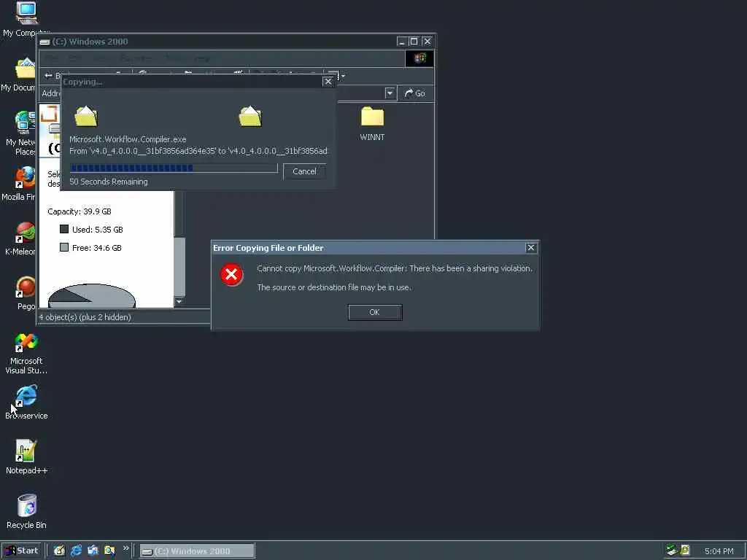Click the red error icon in the dialog
The height and width of the screenshot is (560, 747).
click(231, 275)
